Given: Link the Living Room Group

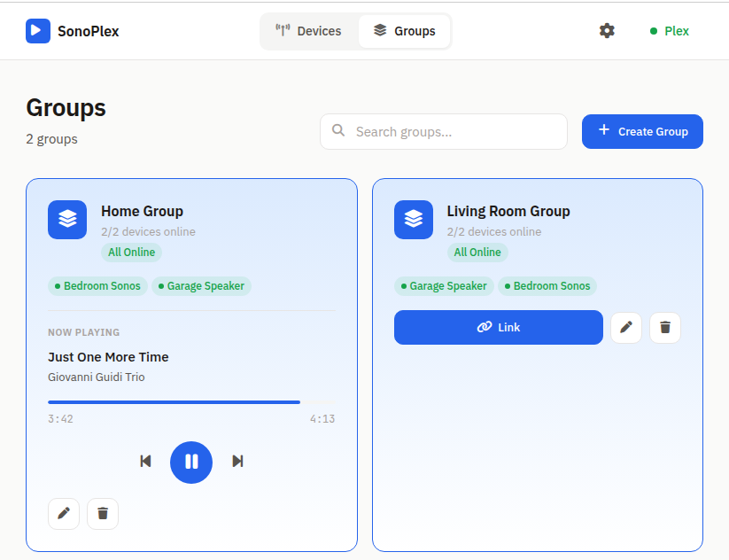Looking at the screenshot, I should coord(498,327).
